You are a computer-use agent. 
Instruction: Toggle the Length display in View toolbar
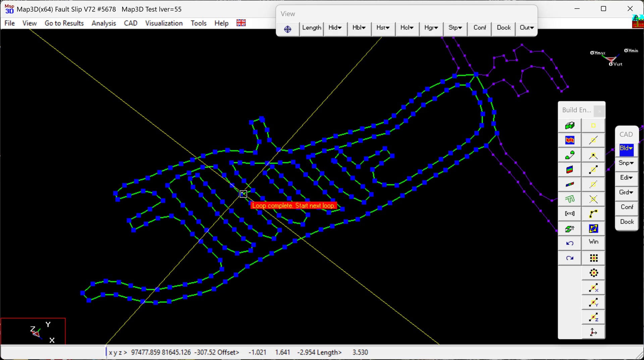coord(311,28)
